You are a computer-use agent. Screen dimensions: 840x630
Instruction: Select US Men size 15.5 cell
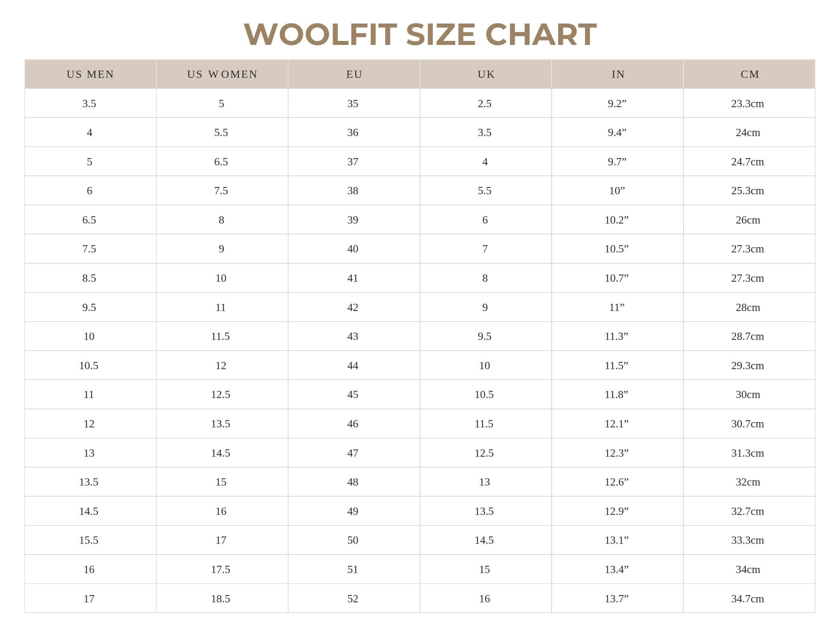(89, 540)
